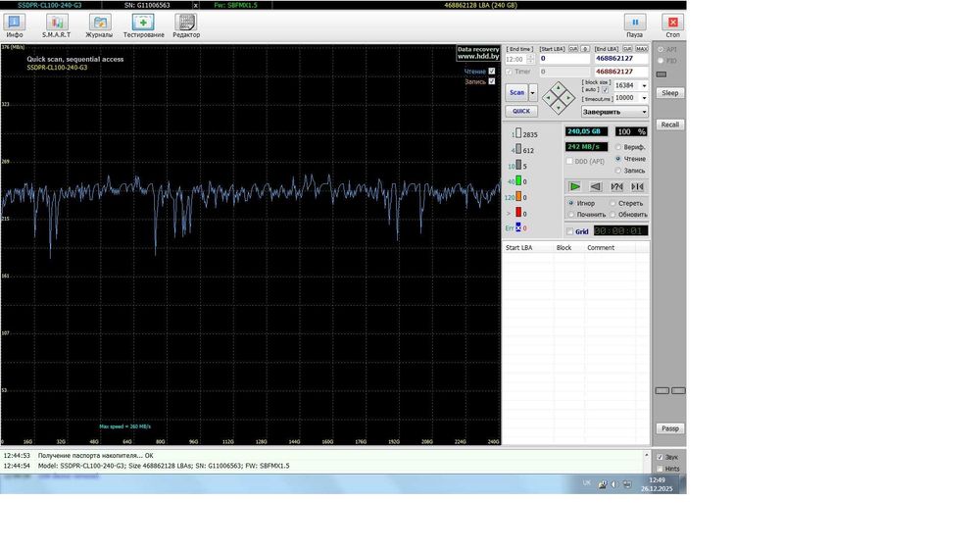This screenshot has height=552, width=980.
Task: Toggle the block size auto checkbox
Action: coord(605,90)
